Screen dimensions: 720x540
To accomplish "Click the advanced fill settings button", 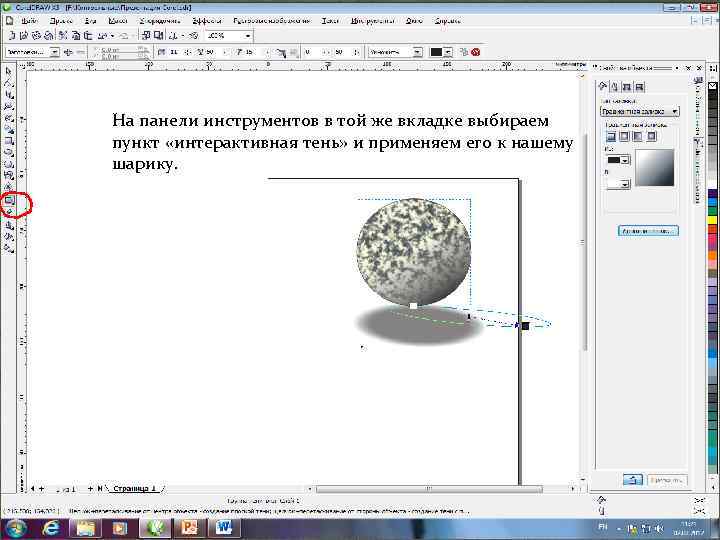I will tap(648, 231).
